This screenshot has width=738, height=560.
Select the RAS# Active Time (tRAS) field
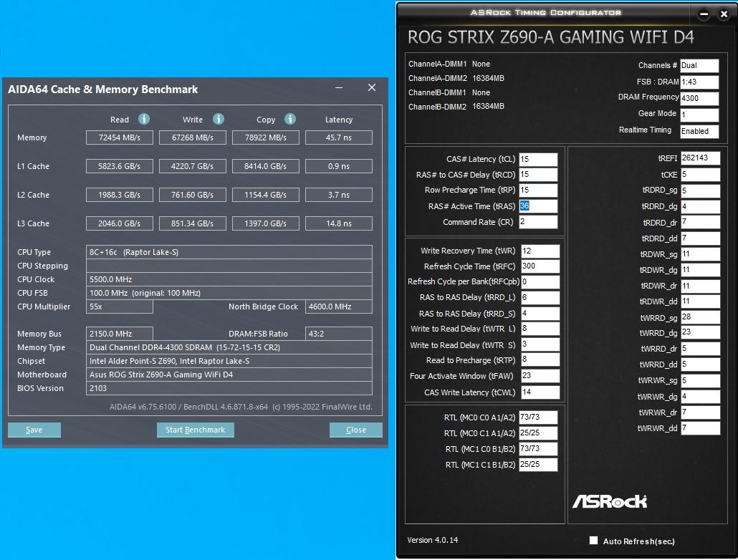click(x=538, y=206)
